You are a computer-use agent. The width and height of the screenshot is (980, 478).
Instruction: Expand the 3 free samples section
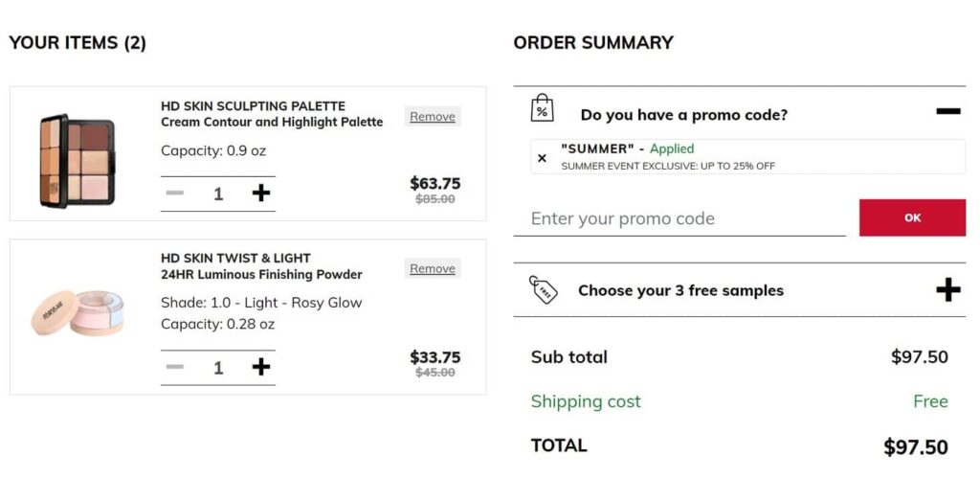[x=947, y=289]
